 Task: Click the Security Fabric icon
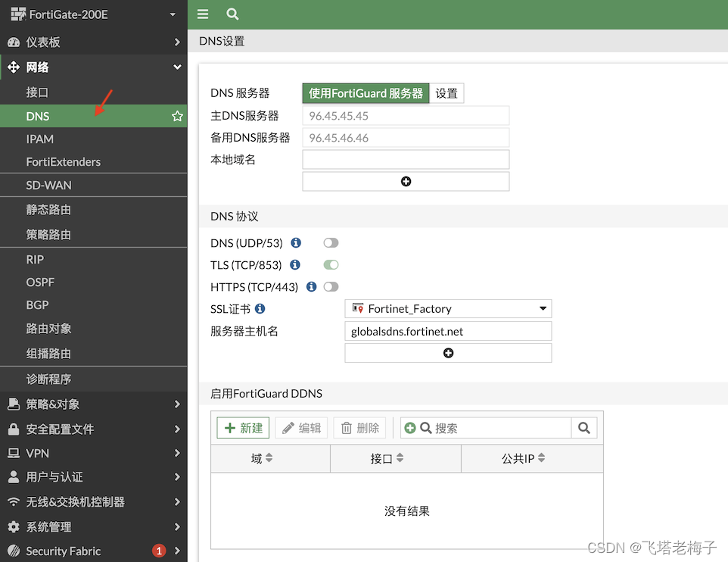14,551
